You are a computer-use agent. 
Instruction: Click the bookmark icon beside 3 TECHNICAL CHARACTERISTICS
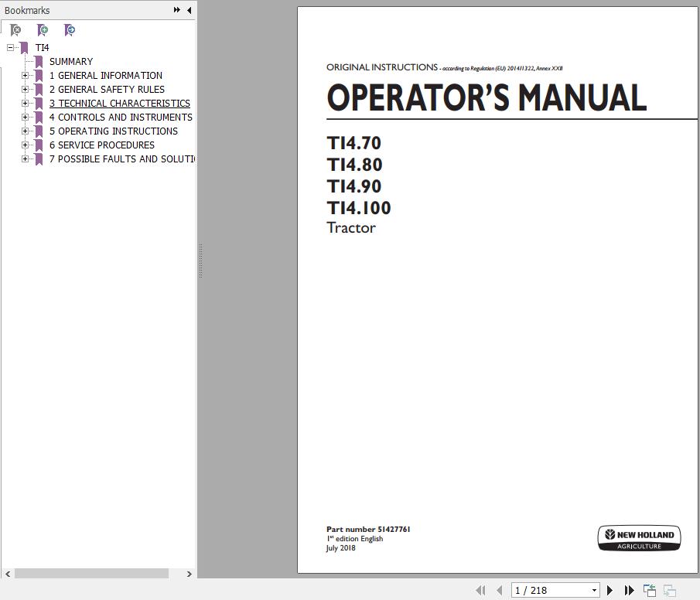pos(39,103)
